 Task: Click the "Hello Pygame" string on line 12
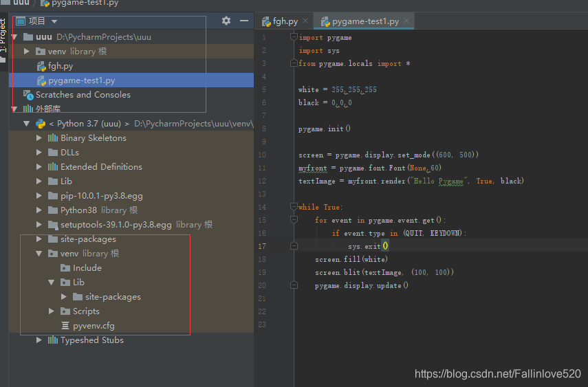(438, 181)
